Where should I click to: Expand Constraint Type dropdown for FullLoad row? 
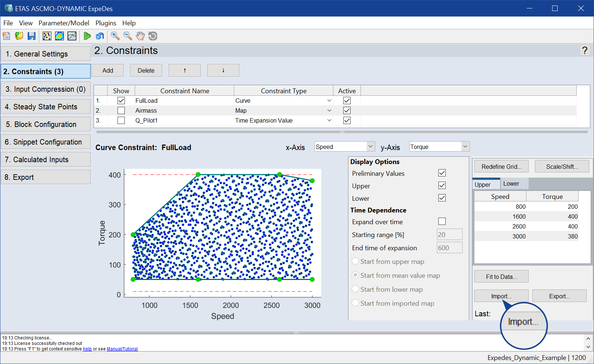pos(329,101)
